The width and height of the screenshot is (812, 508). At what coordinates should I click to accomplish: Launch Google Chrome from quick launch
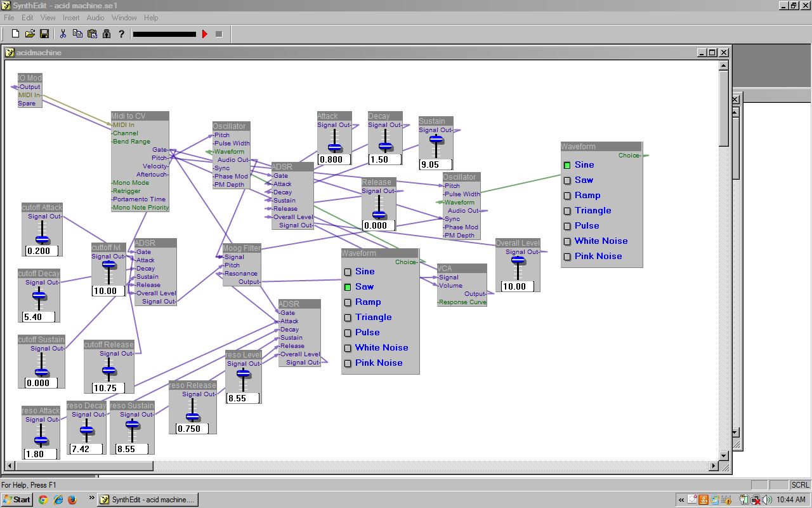pos(43,500)
